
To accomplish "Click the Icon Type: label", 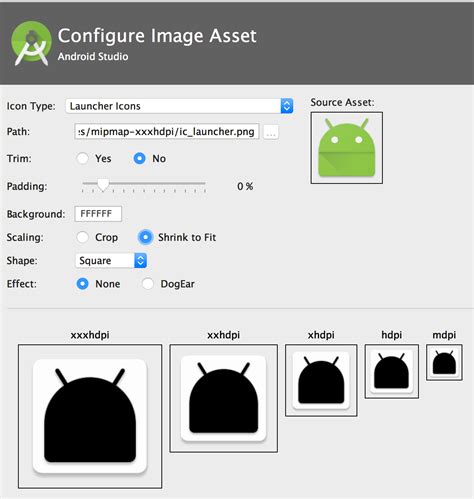I will pos(31,106).
